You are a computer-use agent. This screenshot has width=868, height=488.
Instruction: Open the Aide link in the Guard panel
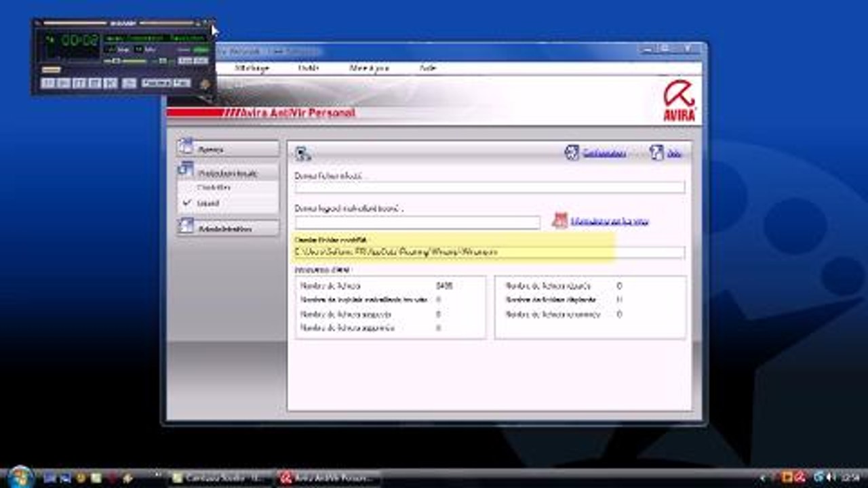point(674,153)
